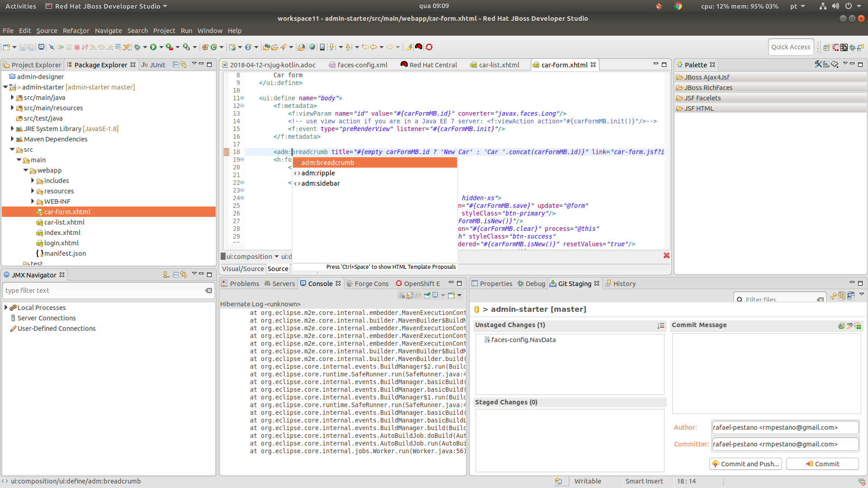Enable Link with Editor in Package Explorer
868x488 pixels.
click(x=183, y=65)
